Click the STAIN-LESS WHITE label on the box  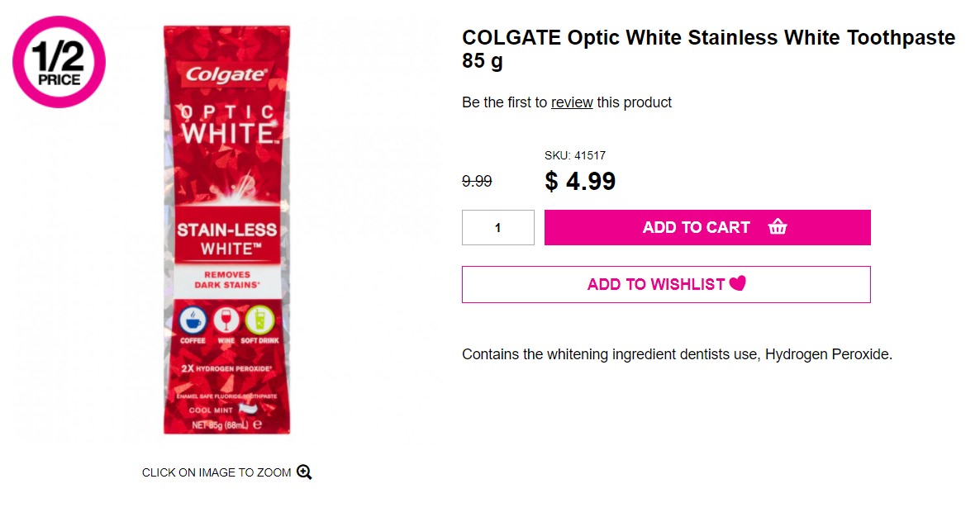click(x=227, y=238)
